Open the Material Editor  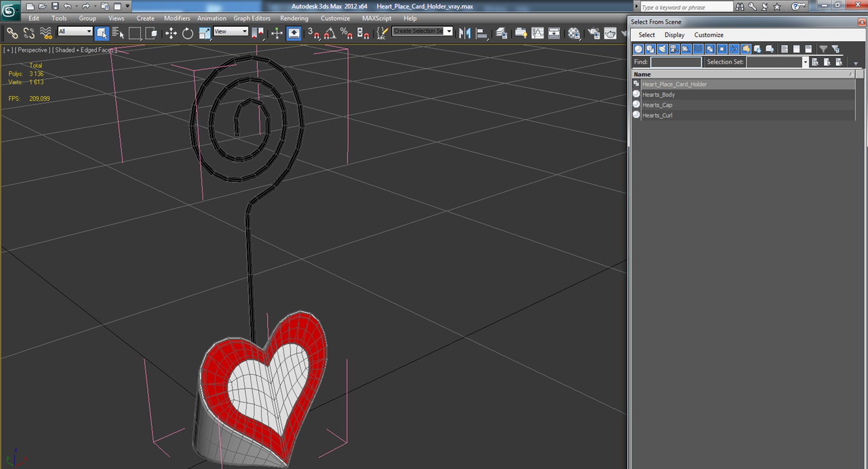click(x=574, y=33)
